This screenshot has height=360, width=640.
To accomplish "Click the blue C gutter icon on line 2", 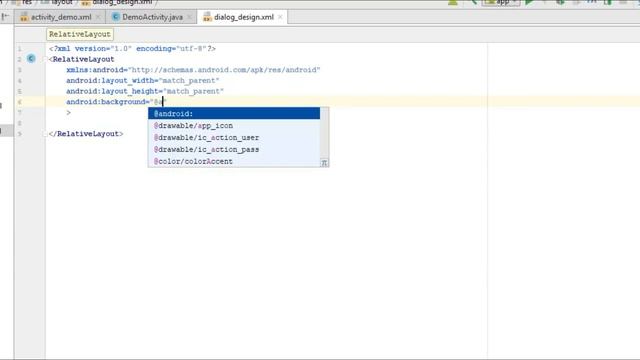I will (x=31, y=59).
